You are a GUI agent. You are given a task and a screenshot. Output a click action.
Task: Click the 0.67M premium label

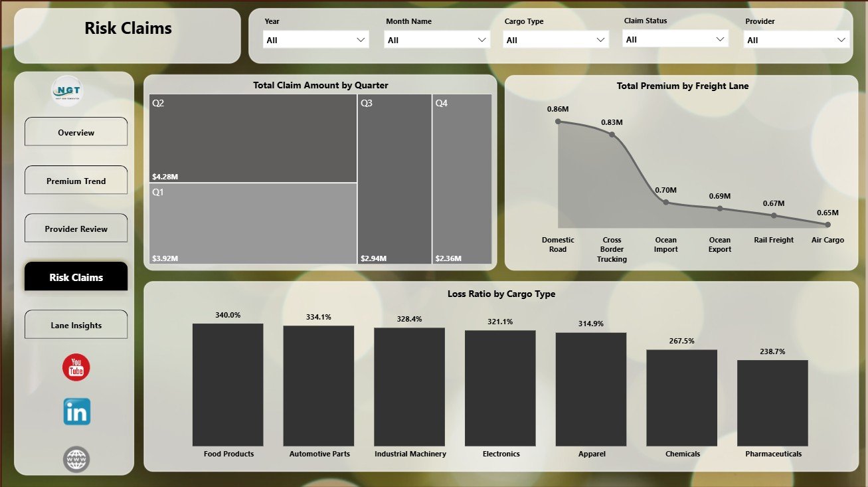click(774, 203)
